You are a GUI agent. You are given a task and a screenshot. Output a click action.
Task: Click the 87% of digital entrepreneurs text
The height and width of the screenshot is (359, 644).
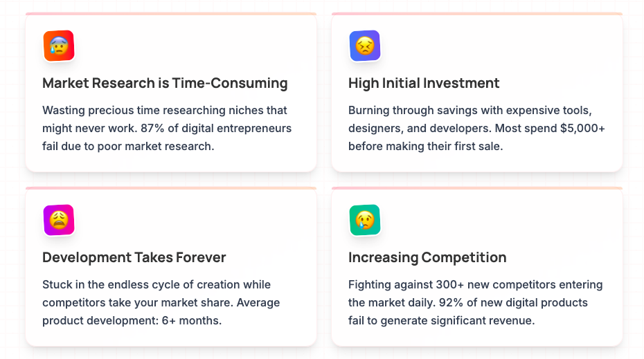coord(216,129)
